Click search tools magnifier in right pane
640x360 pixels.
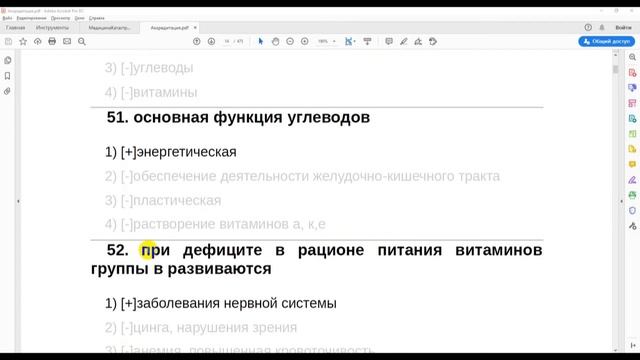coord(632,57)
